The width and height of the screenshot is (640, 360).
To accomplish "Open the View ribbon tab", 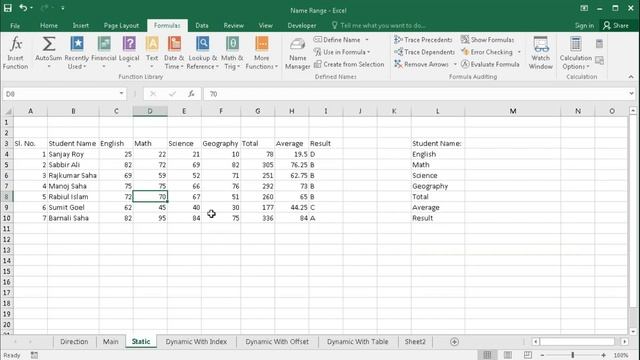I will click(265, 25).
